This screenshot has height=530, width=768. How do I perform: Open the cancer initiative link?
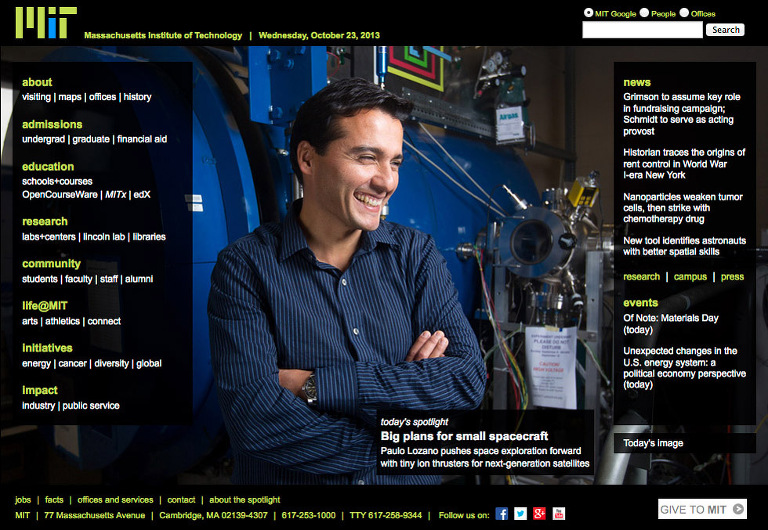72,363
